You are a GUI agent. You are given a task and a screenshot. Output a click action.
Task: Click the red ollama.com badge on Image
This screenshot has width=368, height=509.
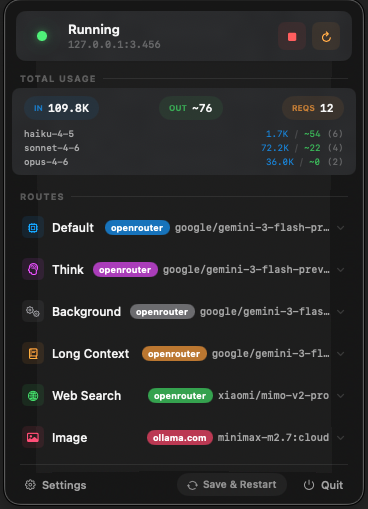tap(180, 438)
